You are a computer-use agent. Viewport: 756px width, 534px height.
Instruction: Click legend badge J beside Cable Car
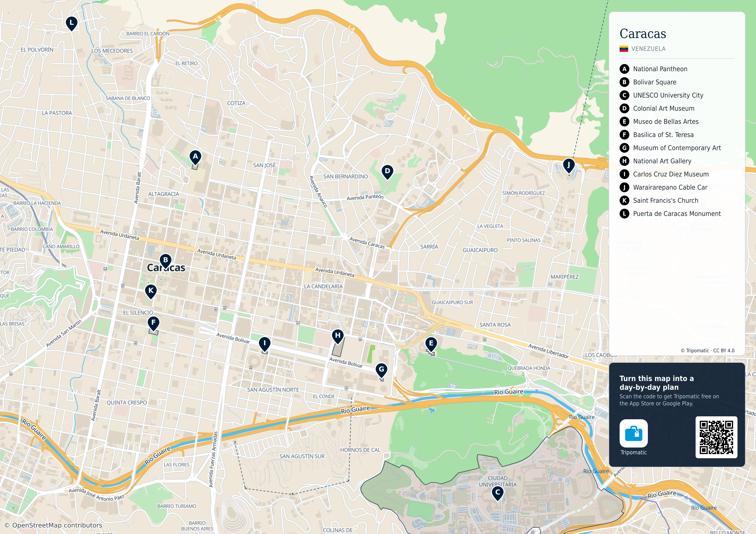pos(624,187)
